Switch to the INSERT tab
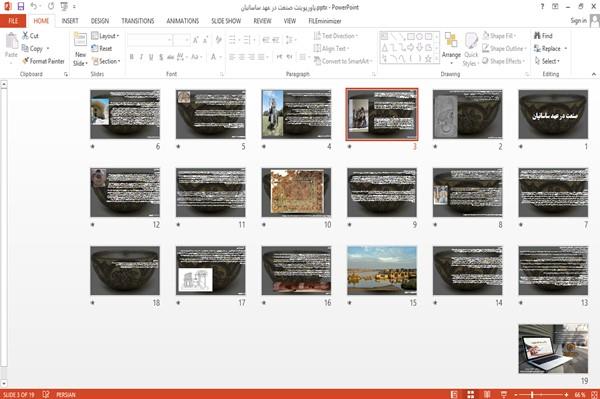Image resolution: width=600 pixels, height=399 pixels. pyautogui.click(x=70, y=21)
